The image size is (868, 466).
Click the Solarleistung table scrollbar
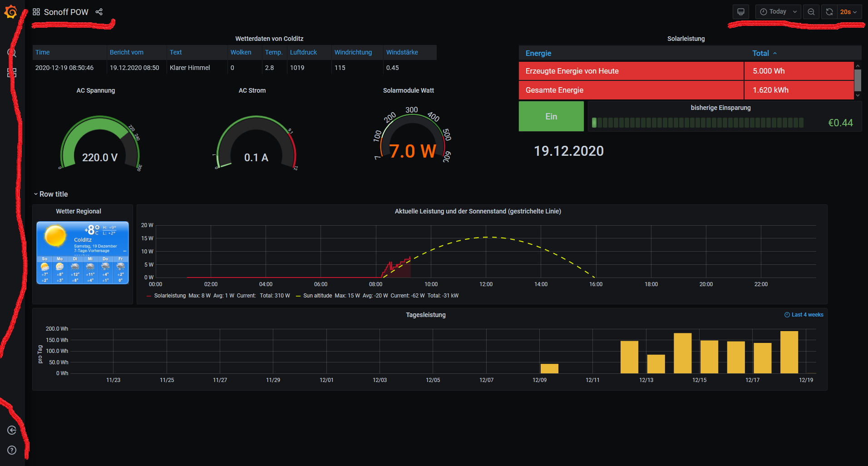point(858,80)
